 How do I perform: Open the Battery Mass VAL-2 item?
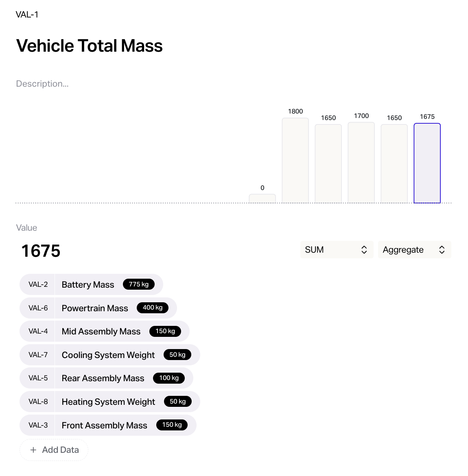(91, 284)
